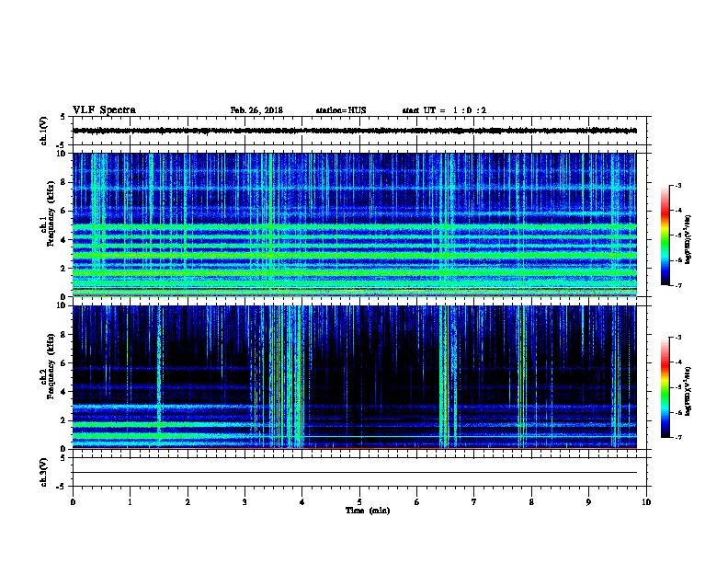Click the "5" tick on ch.1(V) axis
This screenshot has height=563, width=728.
[x=63, y=117]
